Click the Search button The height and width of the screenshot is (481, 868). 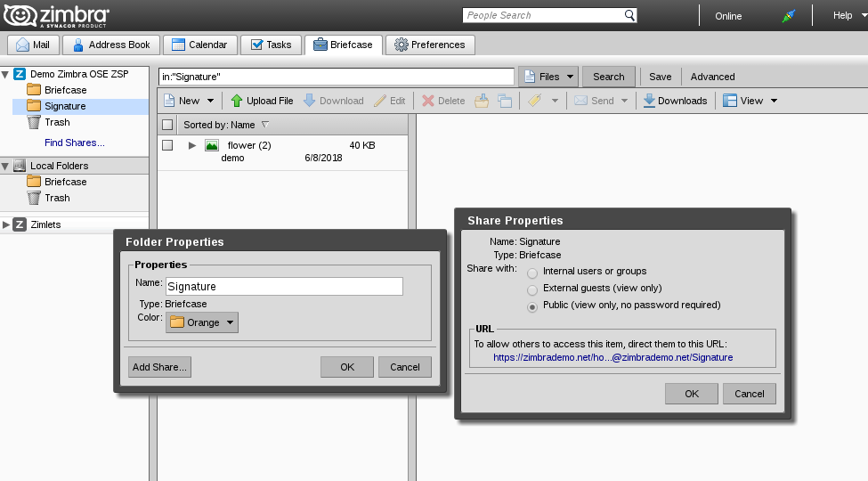(608, 77)
